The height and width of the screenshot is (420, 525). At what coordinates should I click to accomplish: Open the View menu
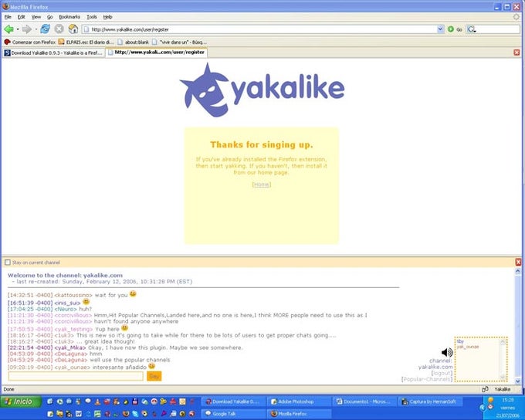(36, 17)
